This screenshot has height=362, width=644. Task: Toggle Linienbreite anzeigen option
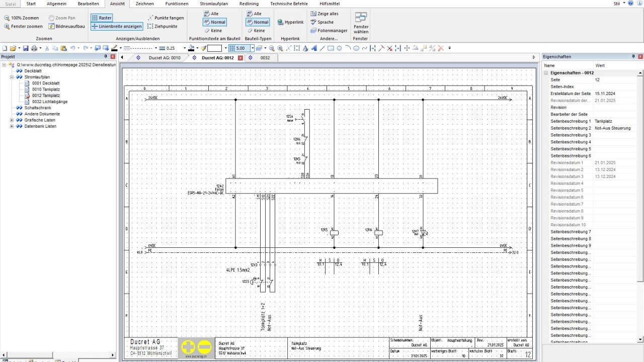click(x=117, y=26)
